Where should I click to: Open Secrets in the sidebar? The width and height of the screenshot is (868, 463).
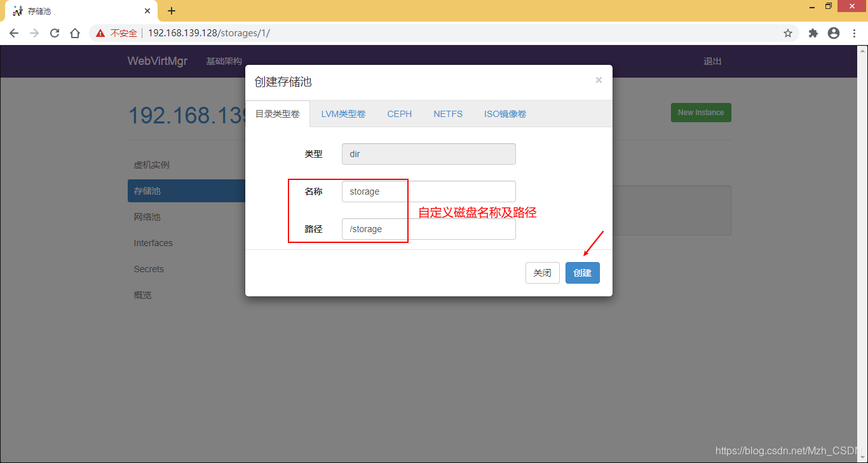[149, 269]
